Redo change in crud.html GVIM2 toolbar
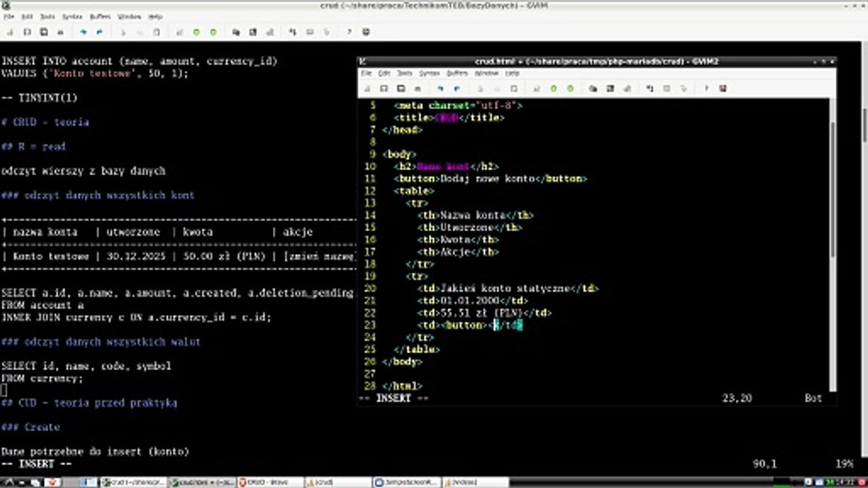 [456, 89]
